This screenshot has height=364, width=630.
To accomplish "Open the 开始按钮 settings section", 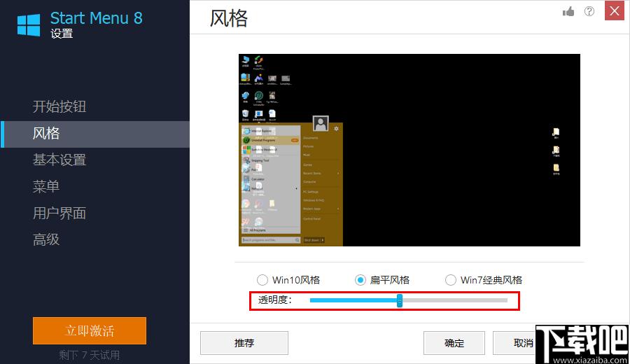I will [59, 106].
